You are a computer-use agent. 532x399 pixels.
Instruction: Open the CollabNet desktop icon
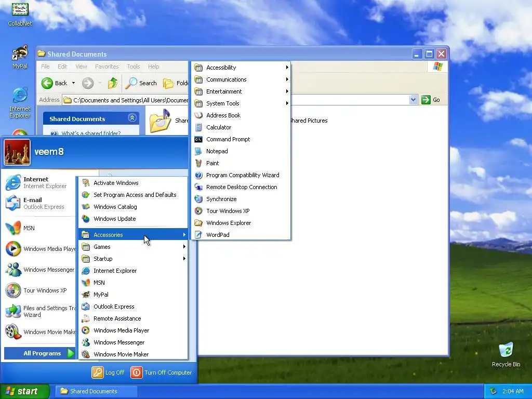[x=20, y=14]
